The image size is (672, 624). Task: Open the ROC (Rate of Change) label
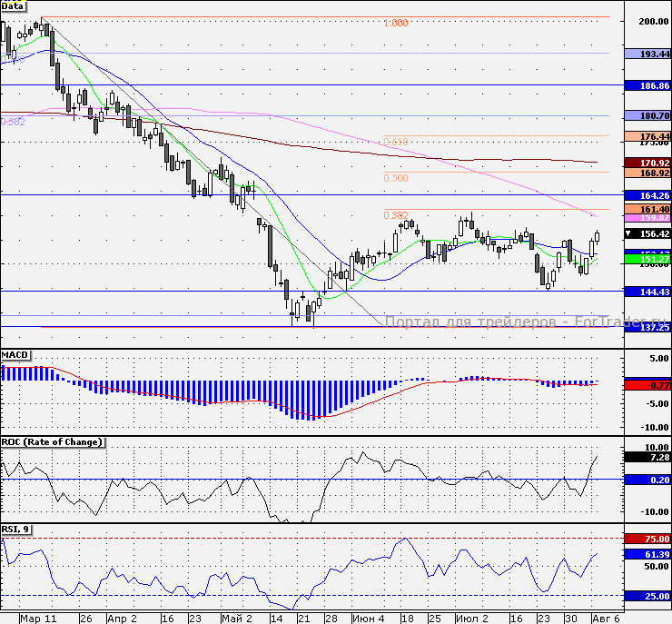click(x=52, y=442)
